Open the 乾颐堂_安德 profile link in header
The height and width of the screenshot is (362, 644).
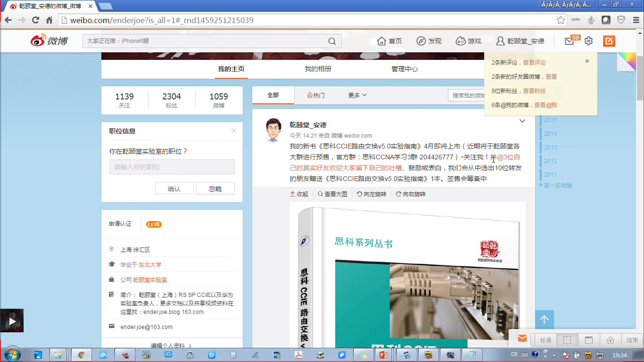pos(520,41)
